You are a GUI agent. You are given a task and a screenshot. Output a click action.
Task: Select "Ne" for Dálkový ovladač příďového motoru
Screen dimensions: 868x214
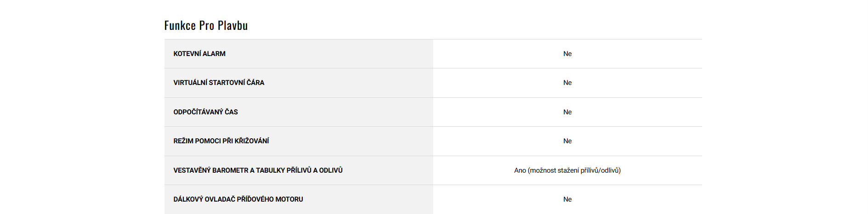click(x=567, y=199)
